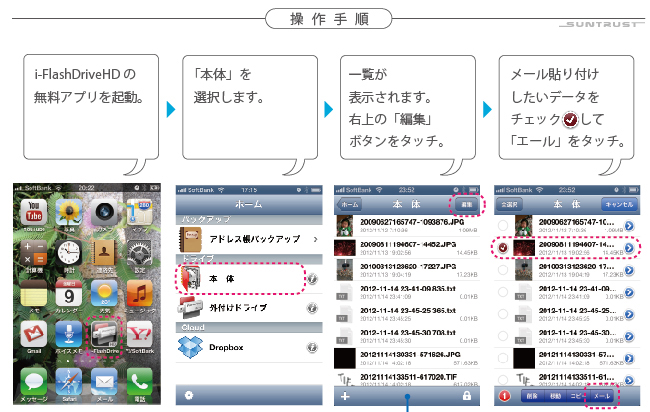This screenshot has width=650, height=412.
Task: Open the home-screen Settings gear app
Action: pyautogui.click(x=139, y=253)
